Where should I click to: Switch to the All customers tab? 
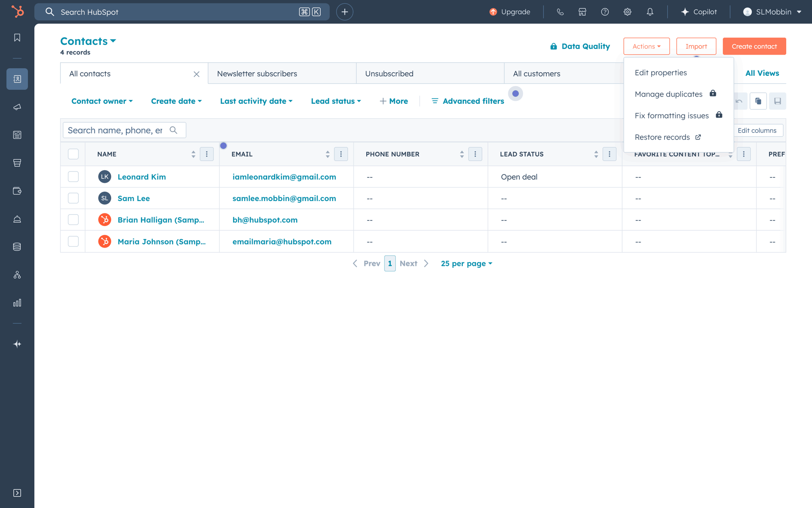point(564,74)
